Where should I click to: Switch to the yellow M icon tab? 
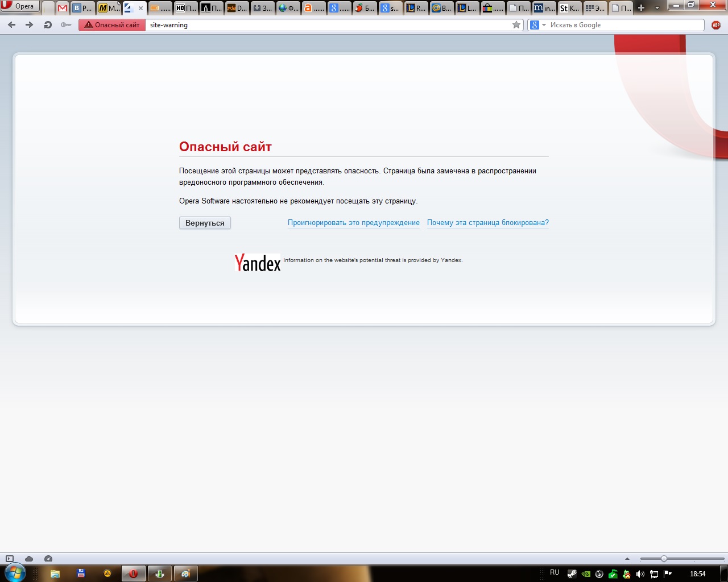point(109,8)
